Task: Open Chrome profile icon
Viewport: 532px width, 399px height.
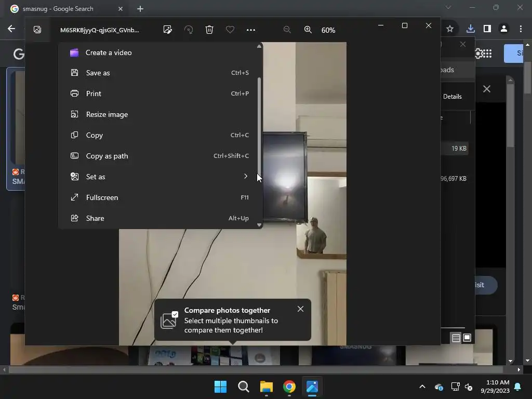Action: [x=504, y=29]
